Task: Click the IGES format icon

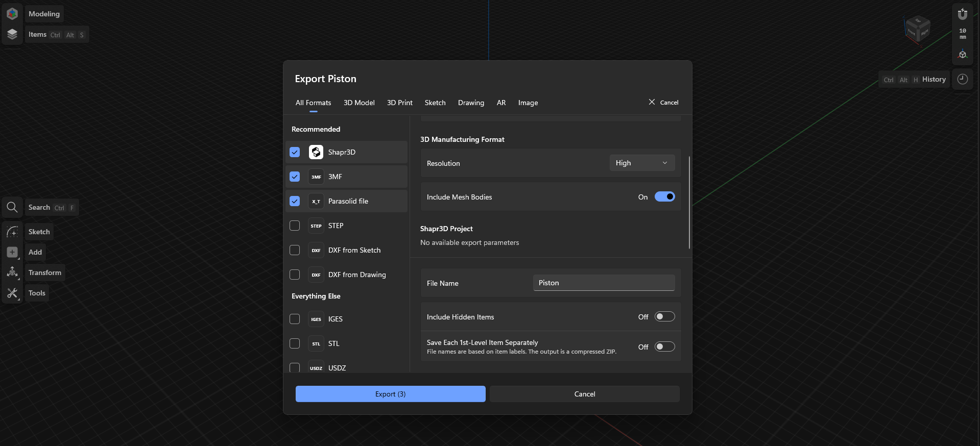Action: point(316,319)
